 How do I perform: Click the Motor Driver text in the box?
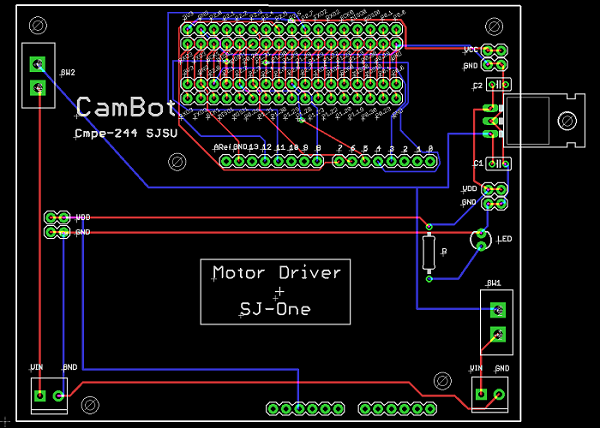[x=277, y=273]
